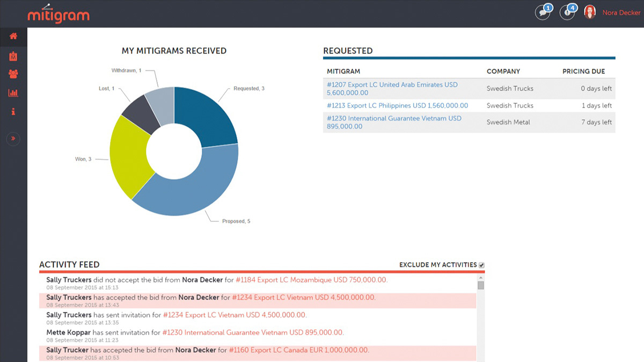Click the '08 September 2015 at 15:13' timestamp
This screenshot has height=362, width=644.
(x=83, y=287)
